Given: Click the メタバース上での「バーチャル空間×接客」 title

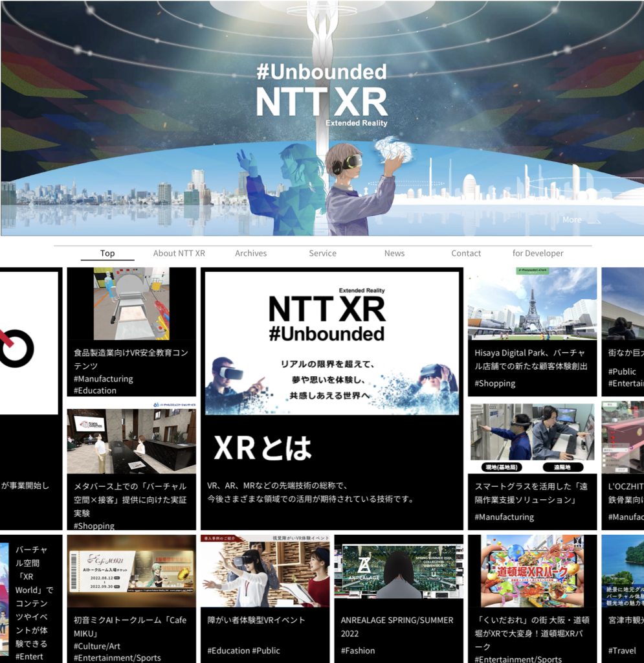Looking at the screenshot, I should point(130,499).
